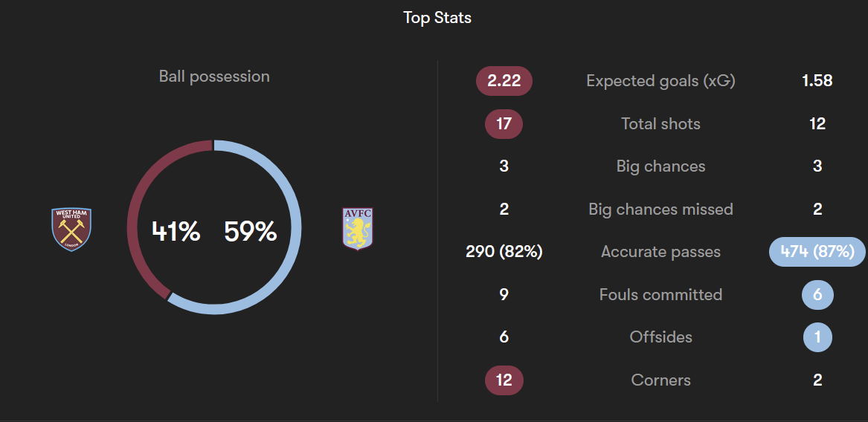Click the blue 6 fouls badge

pyautogui.click(x=817, y=295)
